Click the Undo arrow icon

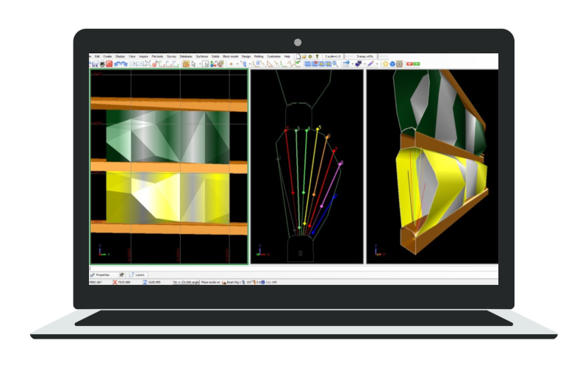[118, 64]
